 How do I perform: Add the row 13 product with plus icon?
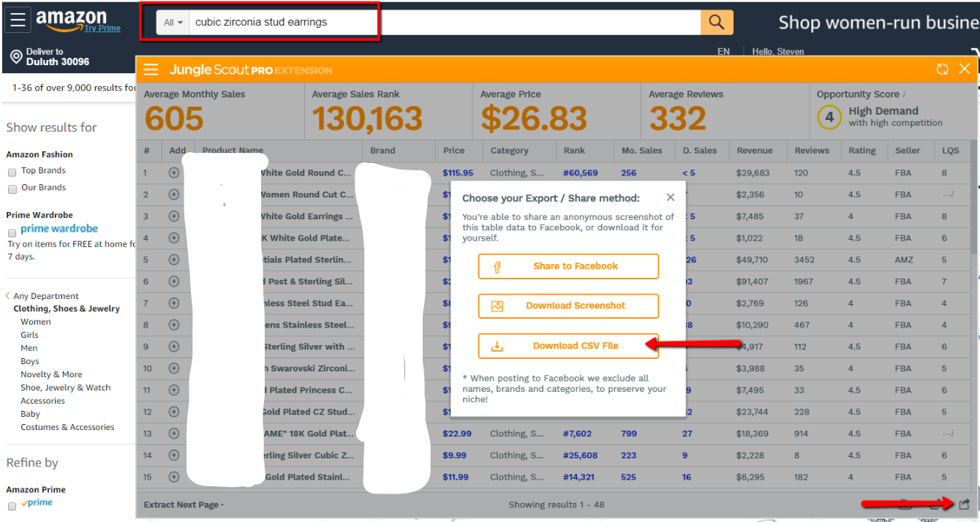coord(174,434)
